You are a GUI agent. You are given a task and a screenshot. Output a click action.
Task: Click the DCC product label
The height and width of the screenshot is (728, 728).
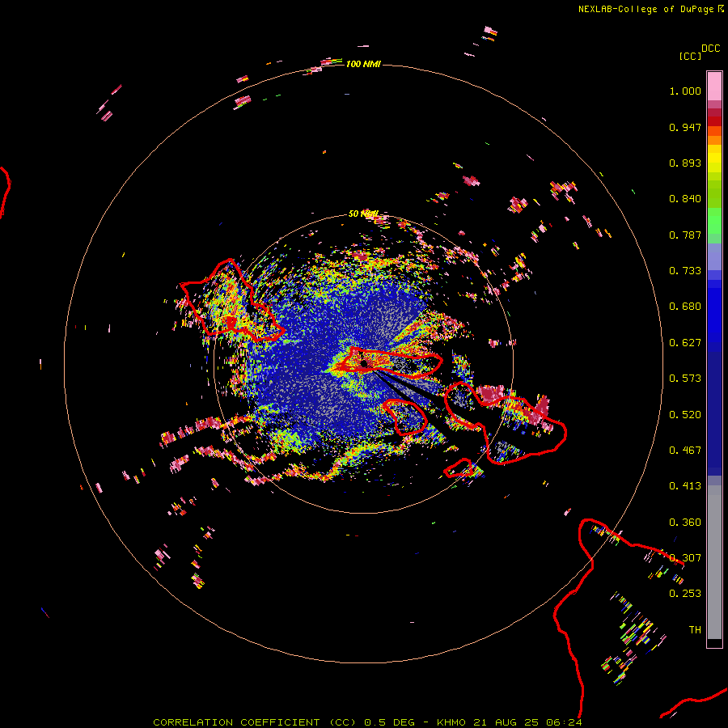coord(710,49)
